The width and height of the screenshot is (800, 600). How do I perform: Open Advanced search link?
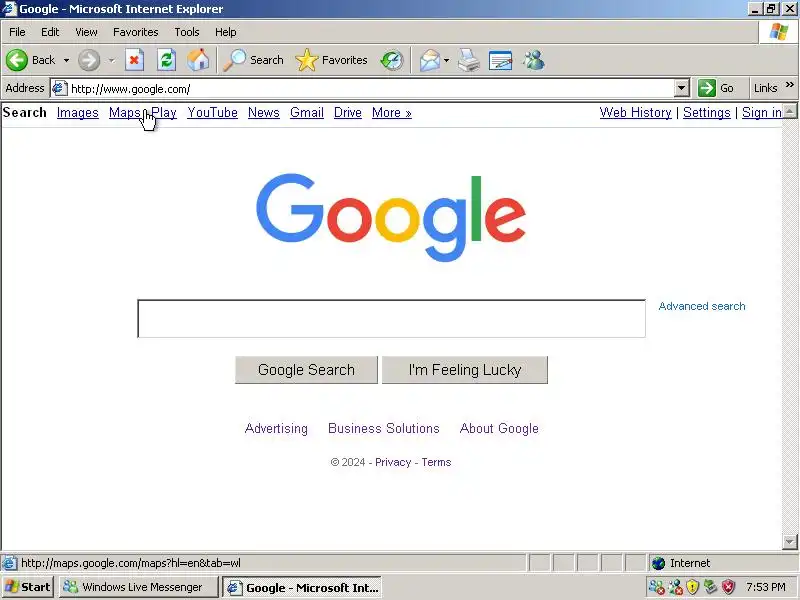[x=702, y=306]
